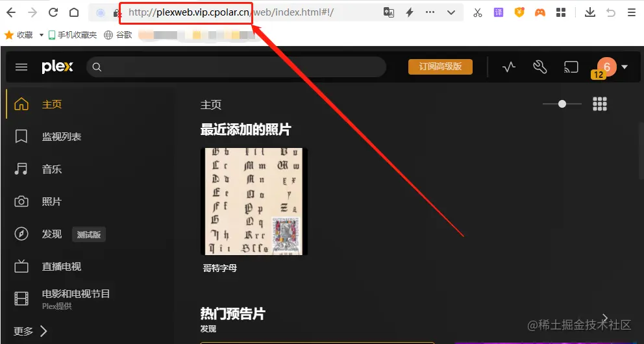The width and height of the screenshot is (644, 344).
Task: Click the 热门预告片 section heading
Action: pyautogui.click(x=233, y=314)
